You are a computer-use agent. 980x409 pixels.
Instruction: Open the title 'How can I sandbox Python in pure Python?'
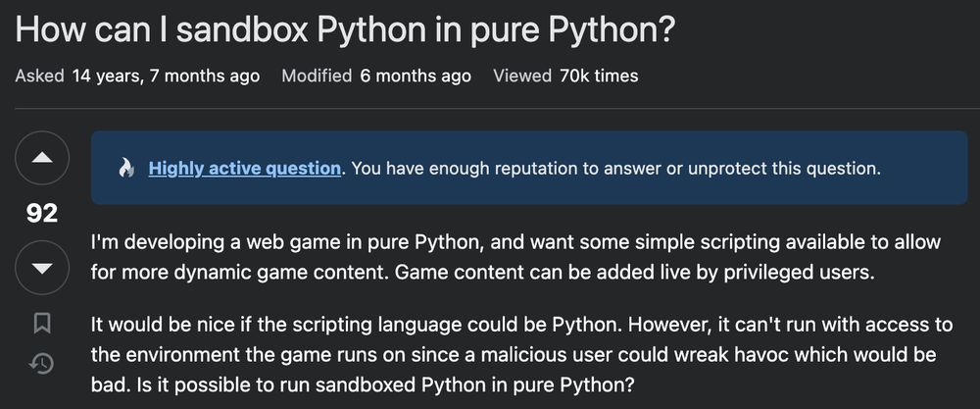point(345,28)
